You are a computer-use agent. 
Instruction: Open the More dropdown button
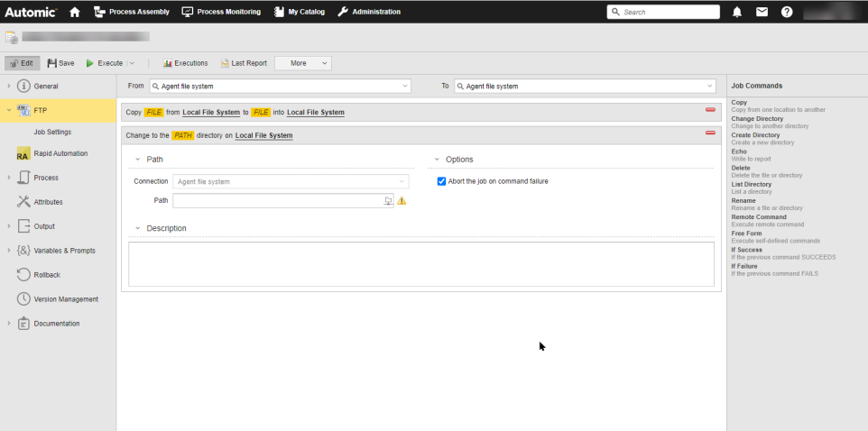303,63
